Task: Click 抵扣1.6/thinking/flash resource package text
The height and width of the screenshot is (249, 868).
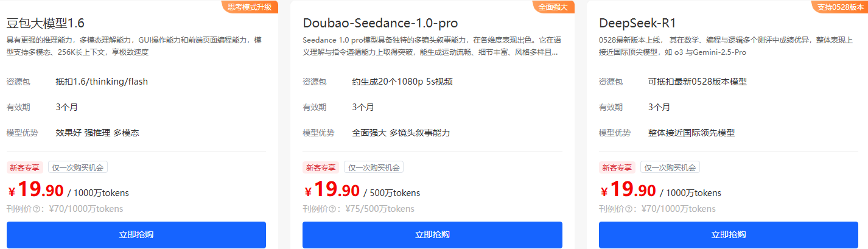Action: [102, 82]
